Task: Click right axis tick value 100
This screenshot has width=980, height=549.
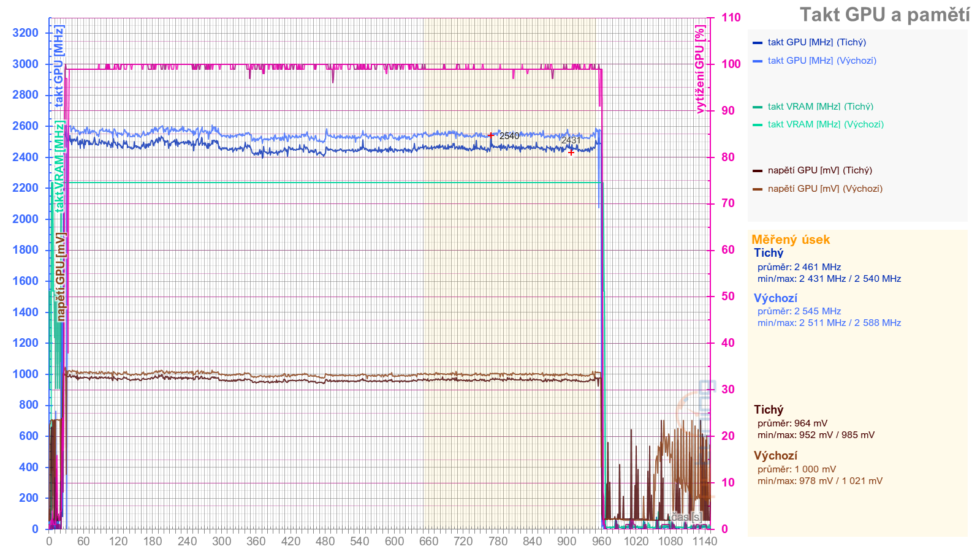Action: (731, 64)
